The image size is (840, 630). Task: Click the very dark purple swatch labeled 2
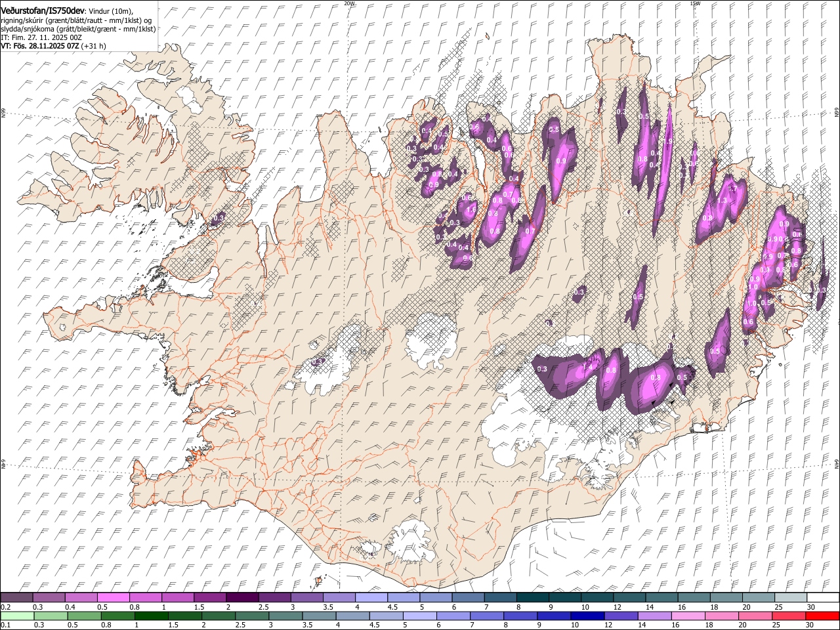pyautogui.click(x=243, y=598)
